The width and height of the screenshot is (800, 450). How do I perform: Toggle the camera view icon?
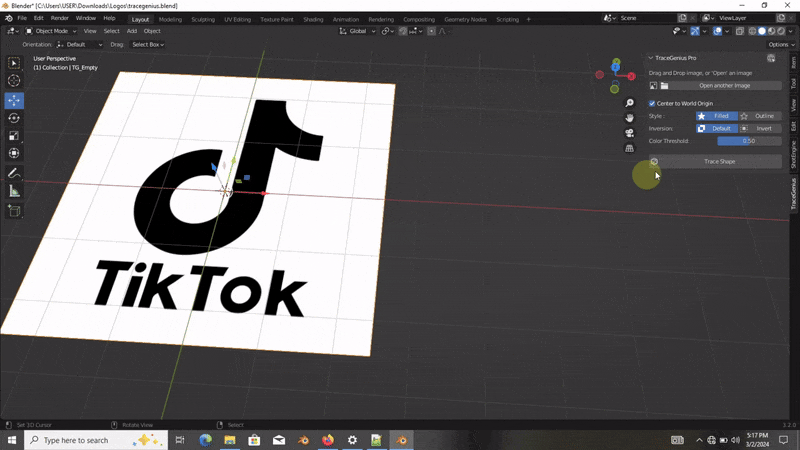pos(630,133)
